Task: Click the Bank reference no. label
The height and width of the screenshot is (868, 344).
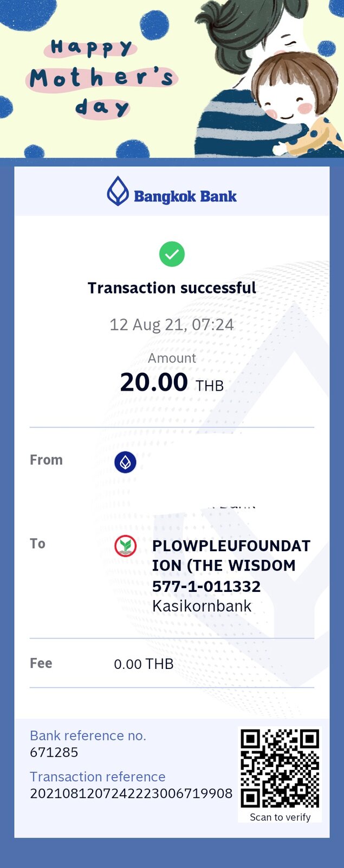Action: pos(88,736)
